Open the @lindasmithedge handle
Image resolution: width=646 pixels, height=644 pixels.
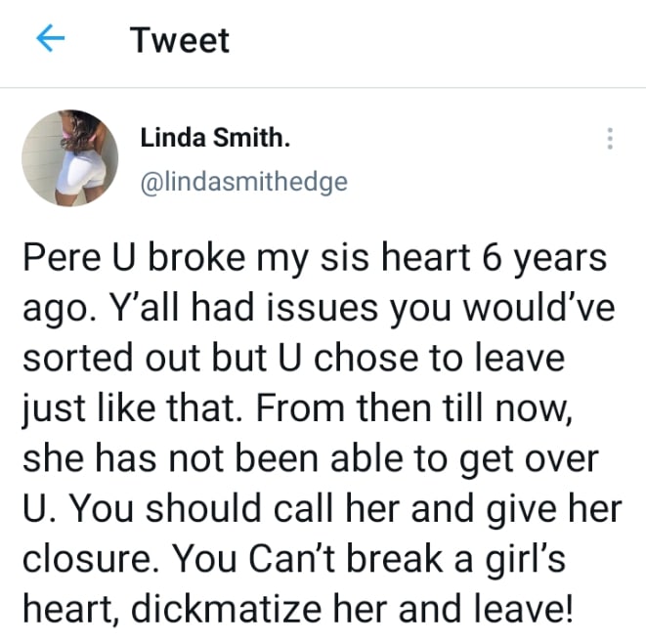243,182
